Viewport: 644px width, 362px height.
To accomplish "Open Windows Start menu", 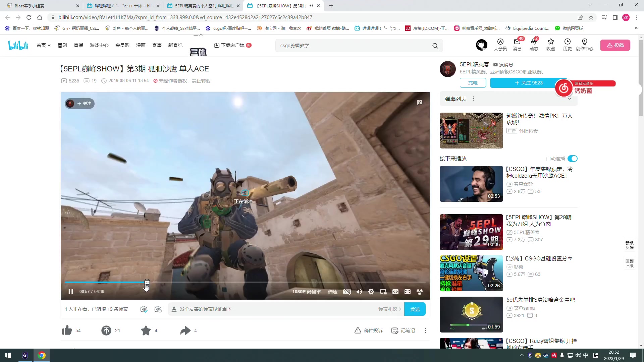I will coord(8,355).
